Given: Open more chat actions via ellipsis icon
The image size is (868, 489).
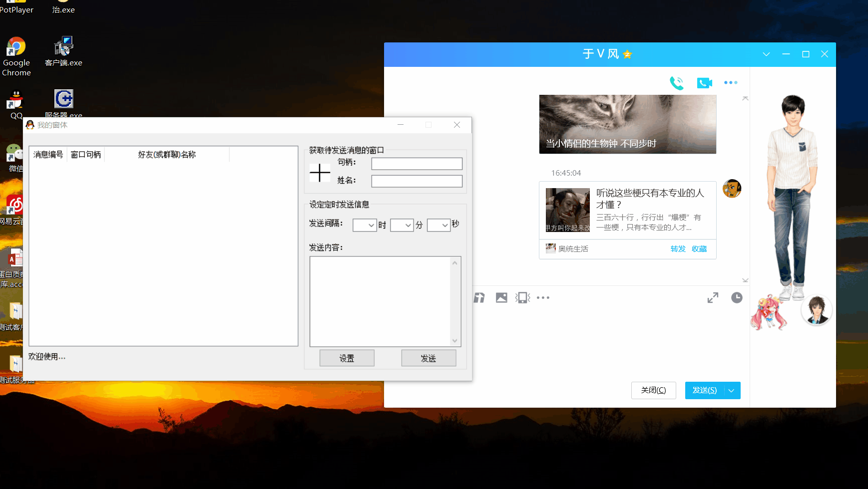Looking at the screenshot, I should coord(731,83).
